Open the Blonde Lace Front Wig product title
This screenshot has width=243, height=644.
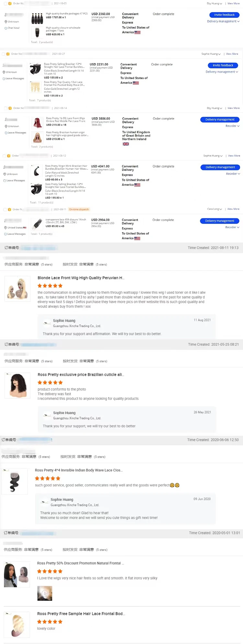[x=81, y=278]
